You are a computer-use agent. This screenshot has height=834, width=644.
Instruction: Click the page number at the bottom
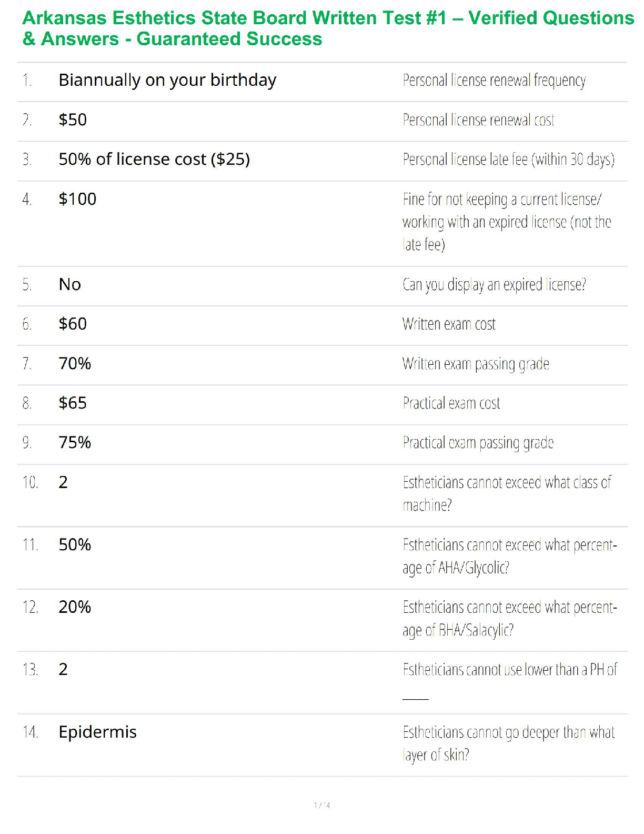click(x=322, y=805)
